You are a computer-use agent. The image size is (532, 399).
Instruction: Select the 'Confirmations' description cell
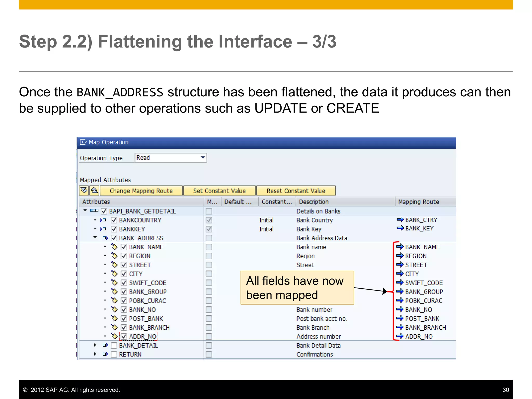pos(315,354)
